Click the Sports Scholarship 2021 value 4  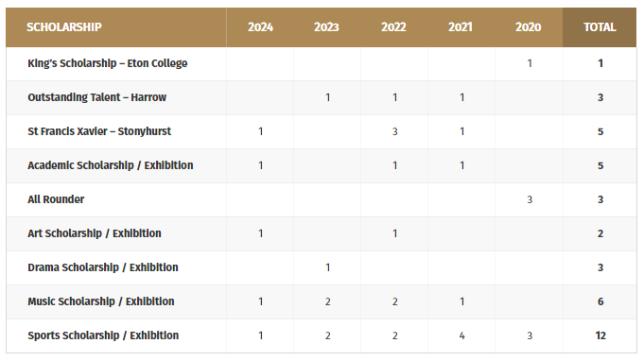pyautogui.click(x=462, y=335)
